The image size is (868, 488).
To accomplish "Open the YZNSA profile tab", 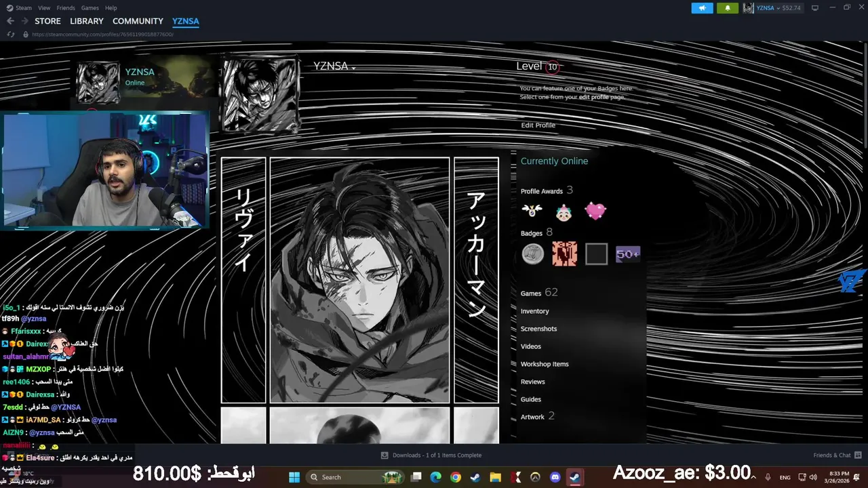I will tap(186, 21).
